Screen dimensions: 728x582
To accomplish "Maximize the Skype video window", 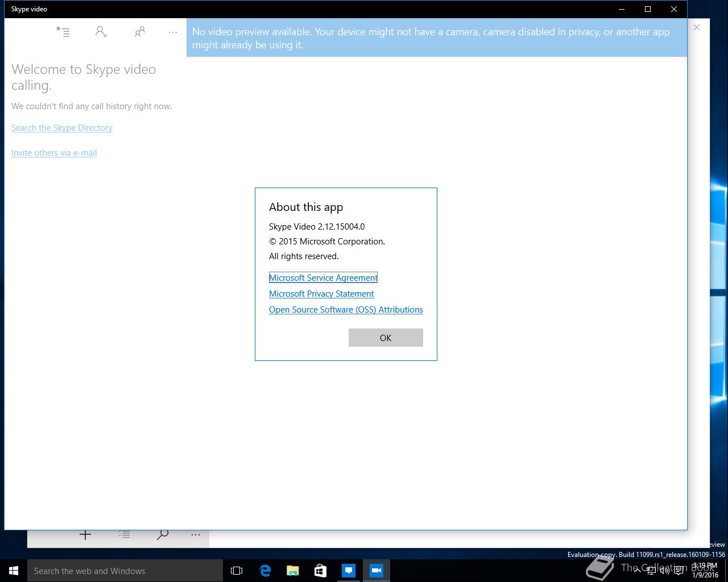I will 648,9.
